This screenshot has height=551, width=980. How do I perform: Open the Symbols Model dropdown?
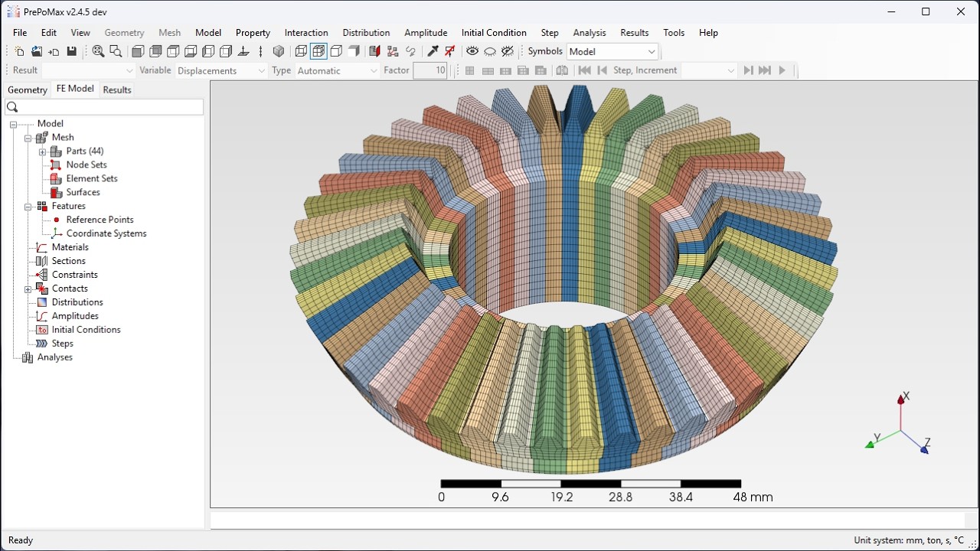point(612,51)
